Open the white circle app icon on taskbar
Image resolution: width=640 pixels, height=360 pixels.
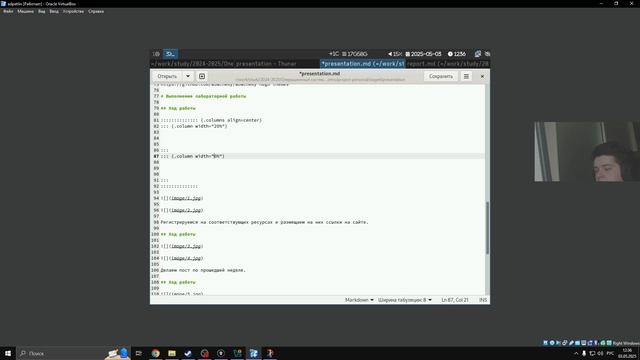[x=221, y=353]
